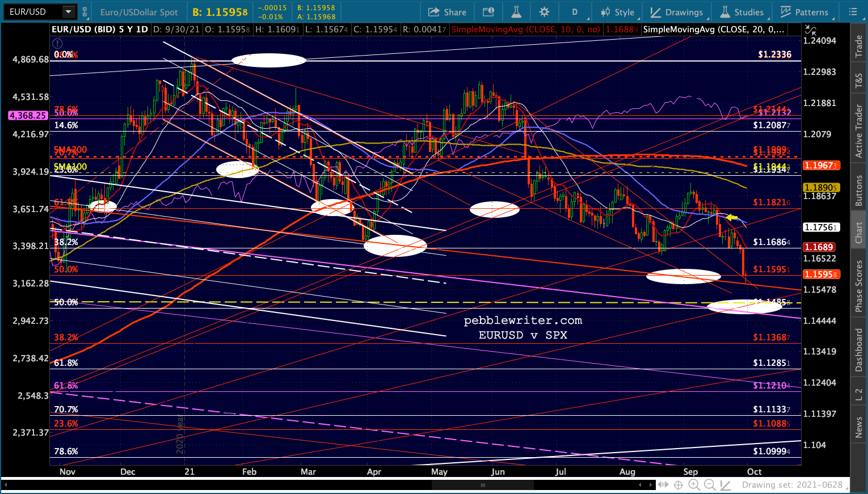Switch to the Trade side tab
This screenshot has height=494, width=868.
pyautogui.click(x=858, y=47)
